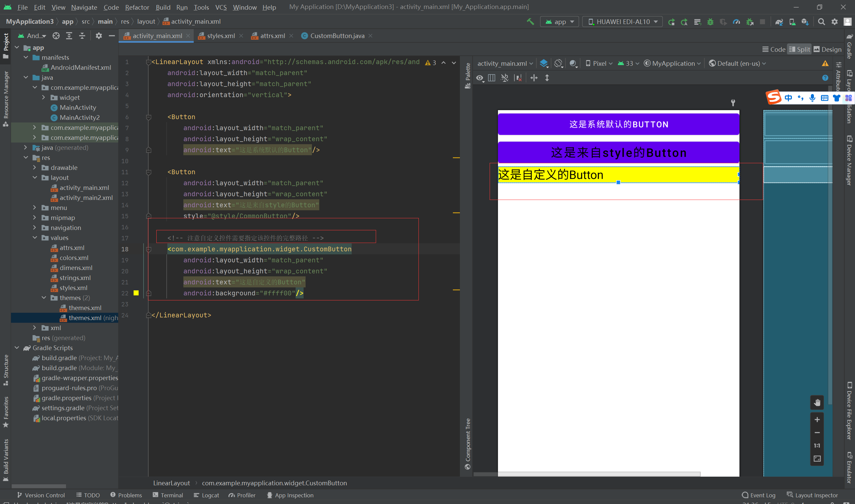Open the Default (en-us) locale dropdown
The image size is (855, 504).
coord(737,63)
